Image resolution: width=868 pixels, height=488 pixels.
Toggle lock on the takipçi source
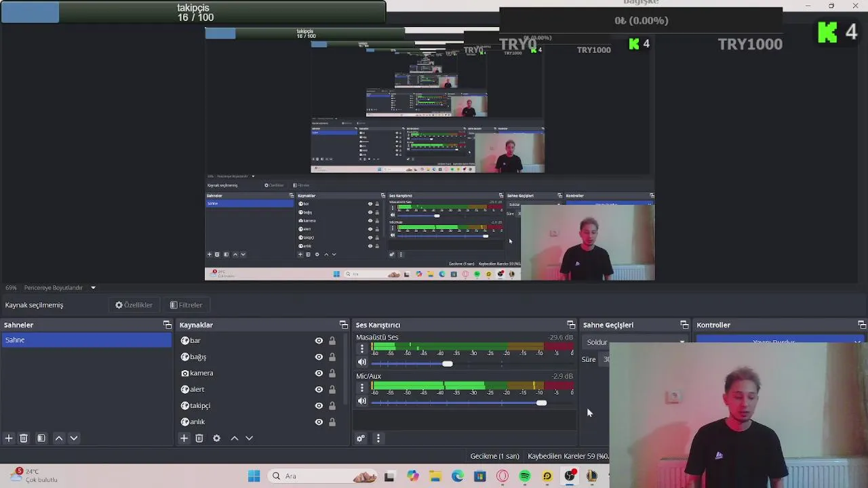pyautogui.click(x=332, y=406)
